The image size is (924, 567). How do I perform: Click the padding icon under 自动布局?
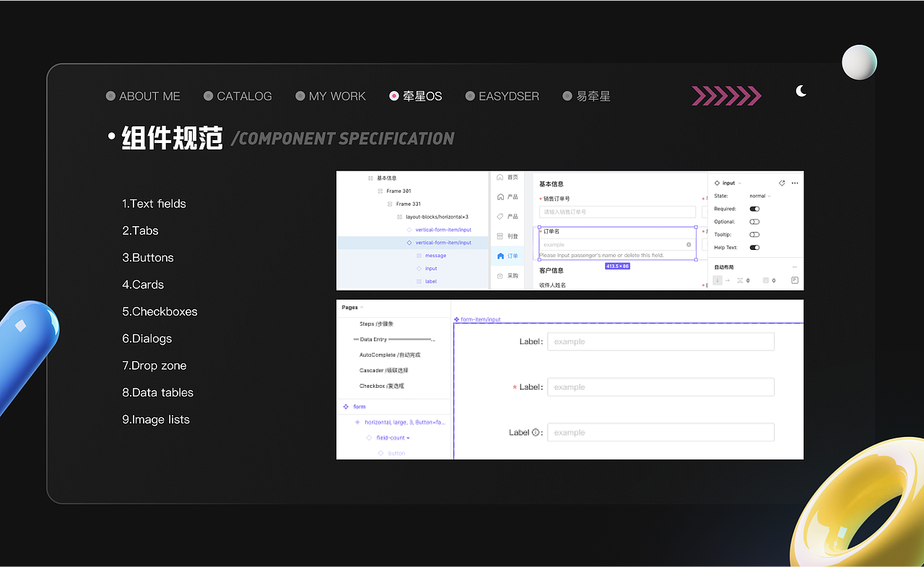coord(766,280)
